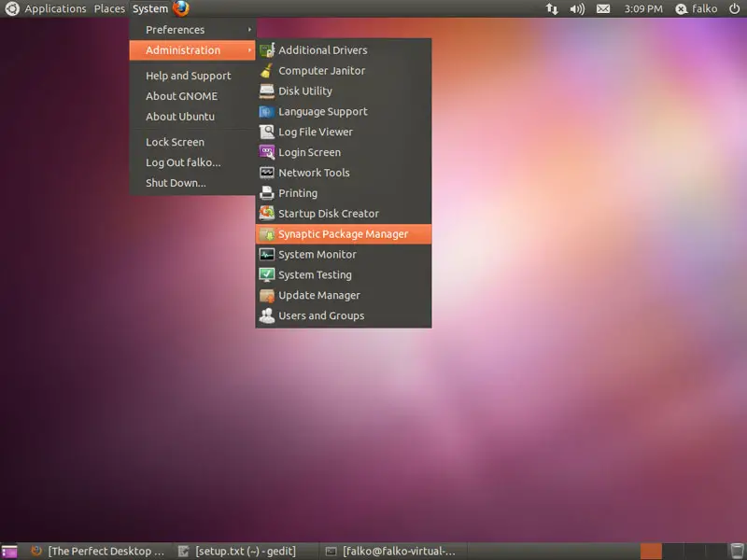
Task: Open the volume speaker indicator
Action: point(577,8)
